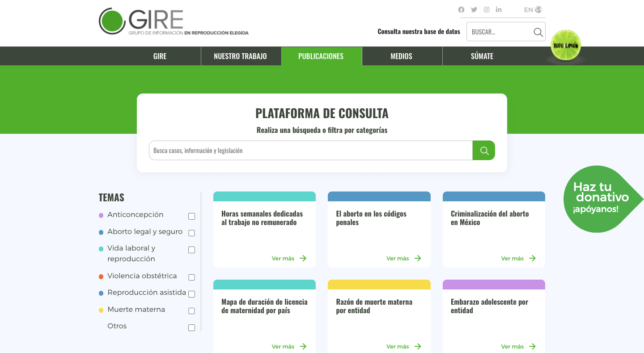Enable the Aborto legal y seguro checkbox
The width and height of the screenshot is (644, 353).
191,233
